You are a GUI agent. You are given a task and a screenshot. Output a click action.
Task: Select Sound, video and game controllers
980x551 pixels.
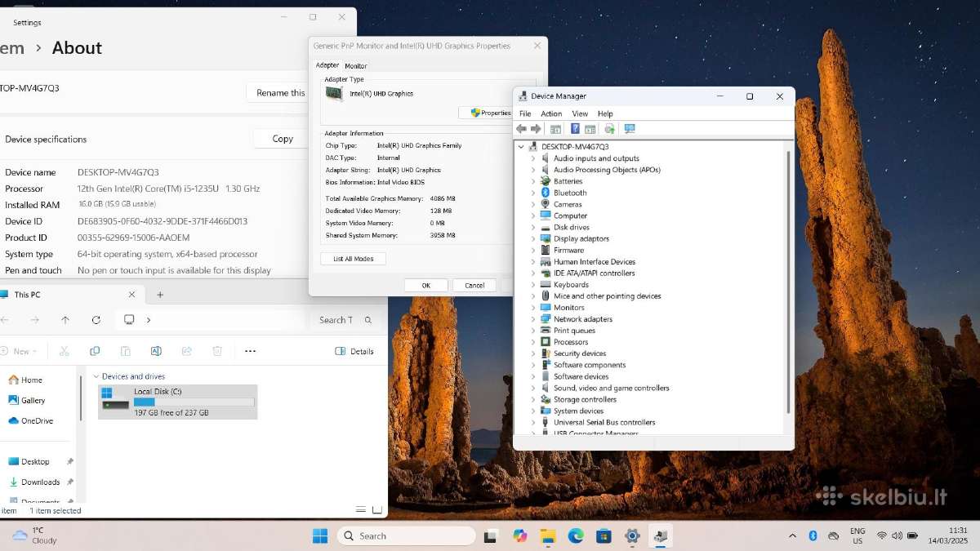pyautogui.click(x=612, y=388)
